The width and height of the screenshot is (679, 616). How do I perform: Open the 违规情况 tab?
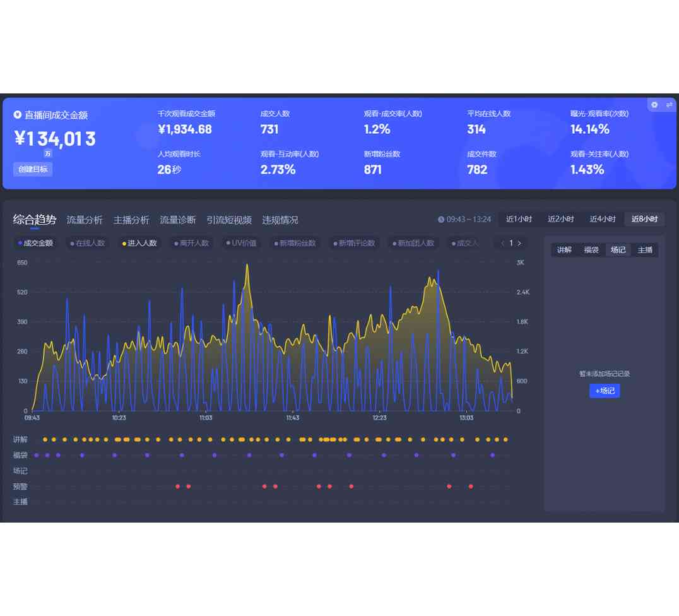(x=280, y=220)
